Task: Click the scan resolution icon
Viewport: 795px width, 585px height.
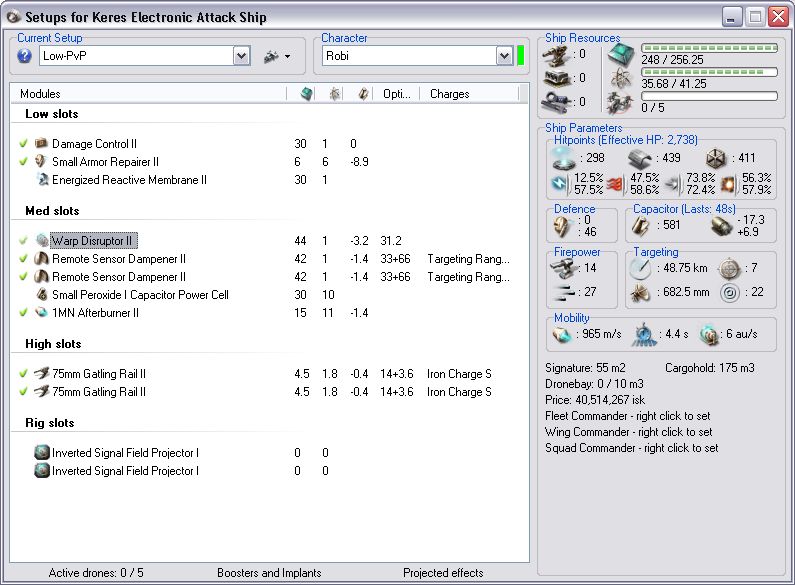Action: coord(640,293)
